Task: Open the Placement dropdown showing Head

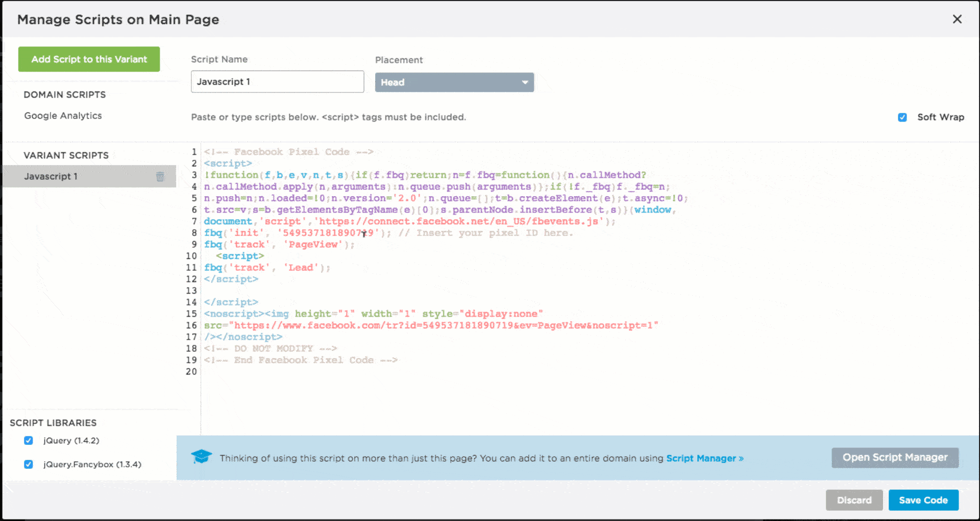Action: 454,82
